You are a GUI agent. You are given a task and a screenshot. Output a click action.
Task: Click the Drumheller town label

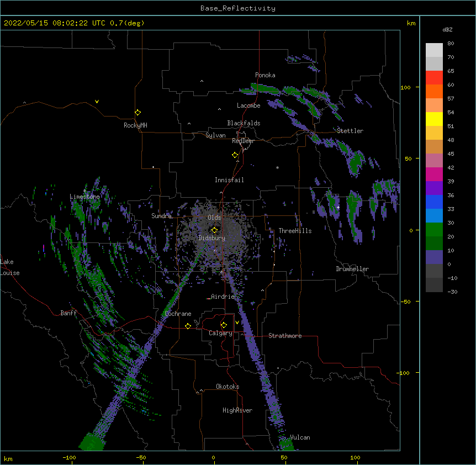(x=352, y=269)
